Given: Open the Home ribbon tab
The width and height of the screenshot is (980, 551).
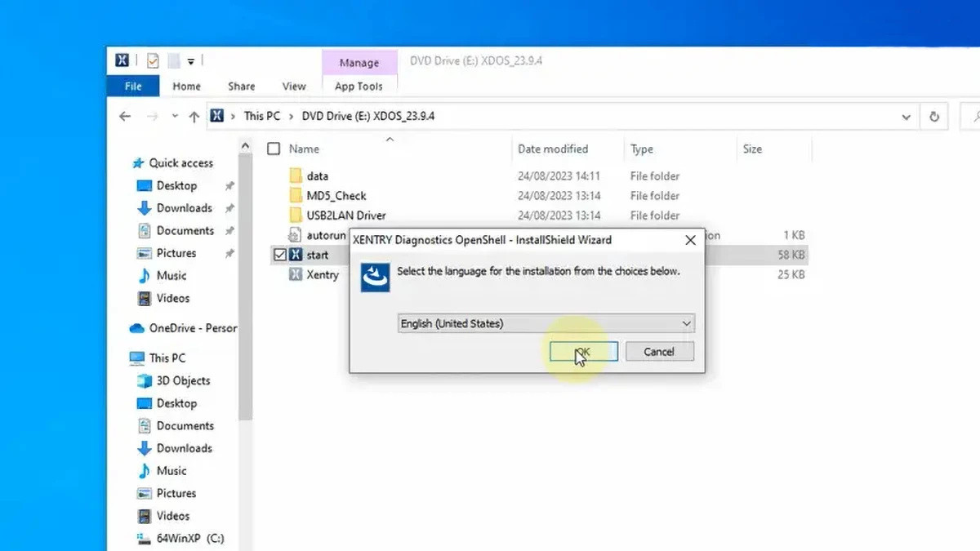Looking at the screenshot, I should pyautogui.click(x=186, y=86).
